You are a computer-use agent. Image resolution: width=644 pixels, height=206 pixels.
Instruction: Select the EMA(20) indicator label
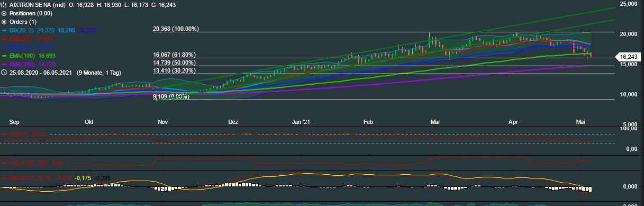pos(20,39)
